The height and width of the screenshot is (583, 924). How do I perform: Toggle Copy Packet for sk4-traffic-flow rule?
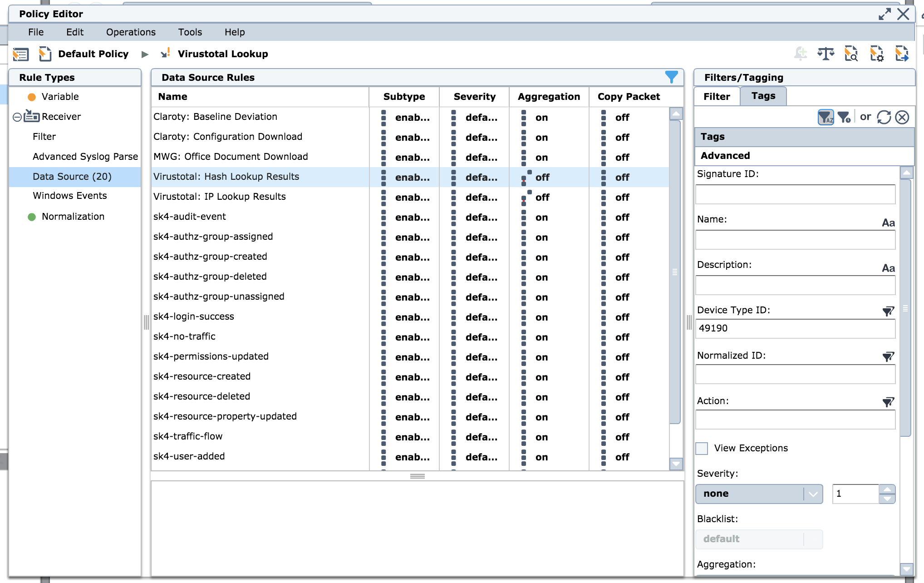click(x=622, y=437)
